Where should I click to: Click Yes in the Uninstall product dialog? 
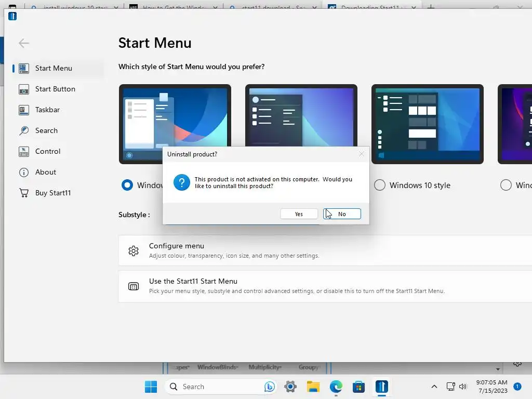pyautogui.click(x=299, y=214)
